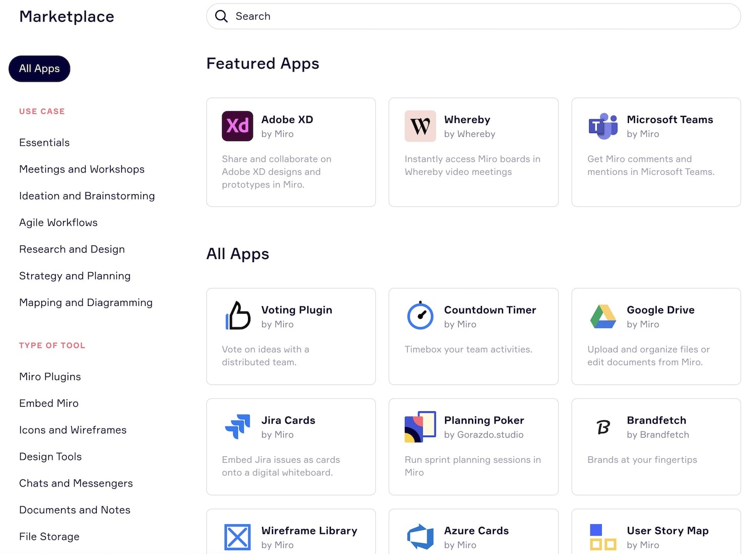Open the Azure Cards title
The width and height of the screenshot is (756, 554).
click(476, 531)
